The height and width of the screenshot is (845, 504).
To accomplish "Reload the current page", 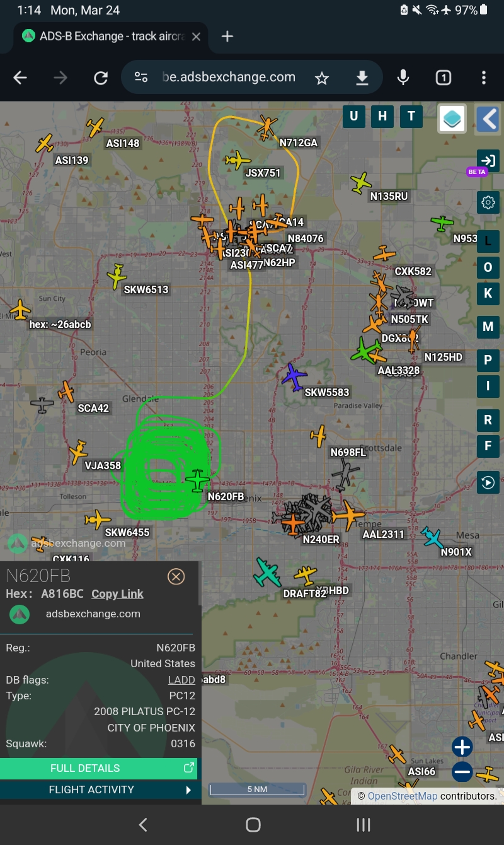I will [x=101, y=78].
